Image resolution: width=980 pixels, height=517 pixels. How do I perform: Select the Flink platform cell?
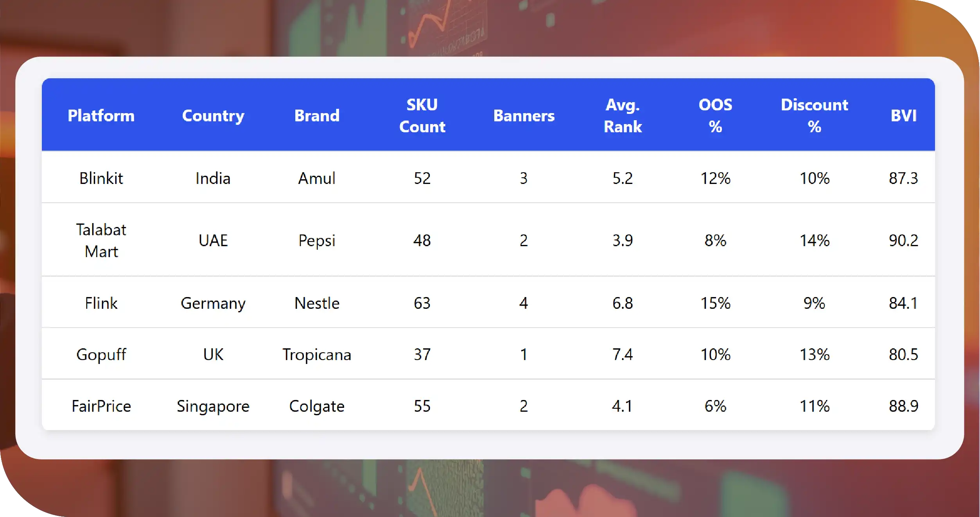point(101,303)
